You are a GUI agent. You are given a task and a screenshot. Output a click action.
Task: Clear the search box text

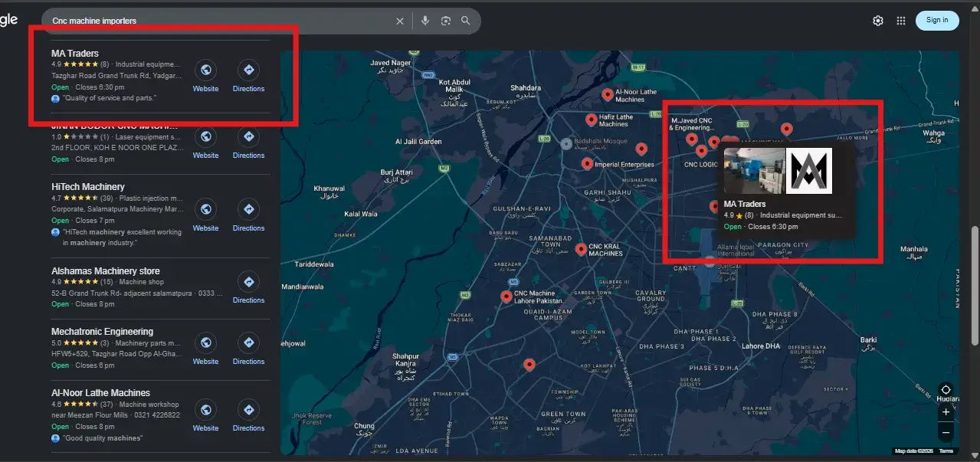tap(399, 21)
